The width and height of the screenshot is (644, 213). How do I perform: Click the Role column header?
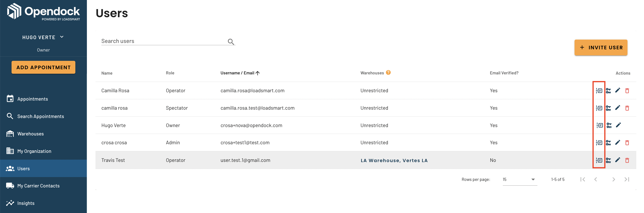point(170,73)
